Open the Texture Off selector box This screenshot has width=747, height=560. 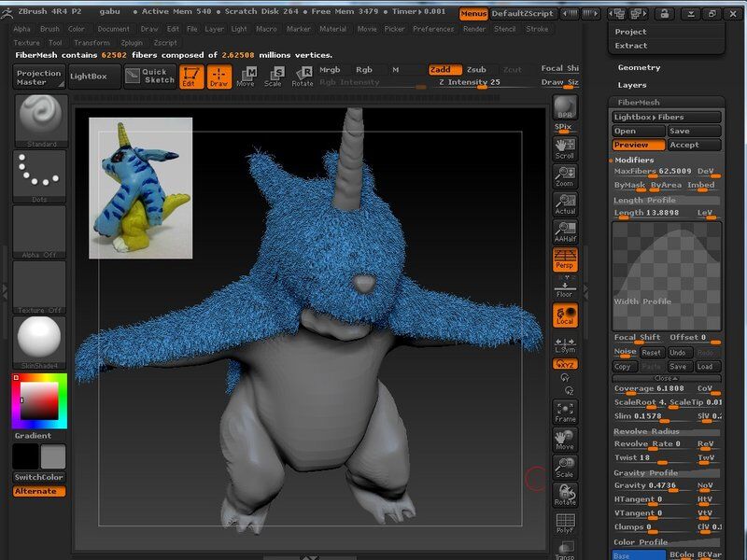[39, 287]
